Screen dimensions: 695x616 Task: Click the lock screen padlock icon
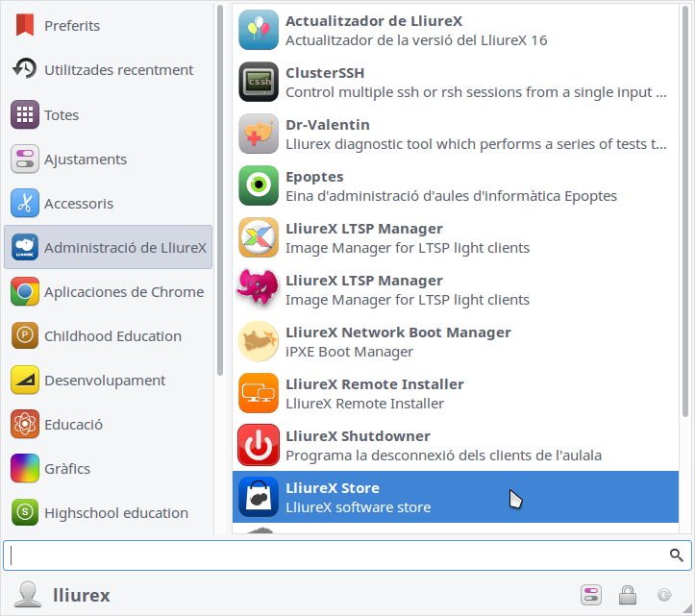(628, 595)
